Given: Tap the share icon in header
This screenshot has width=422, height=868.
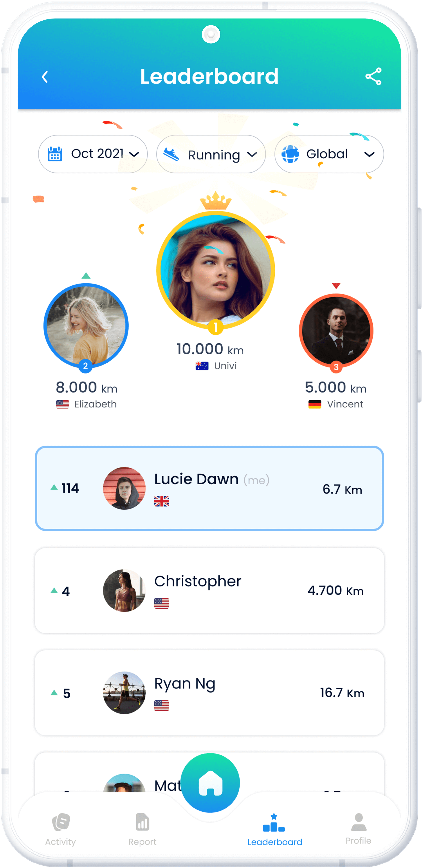Looking at the screenshot, I should click(x=373, y=76).
